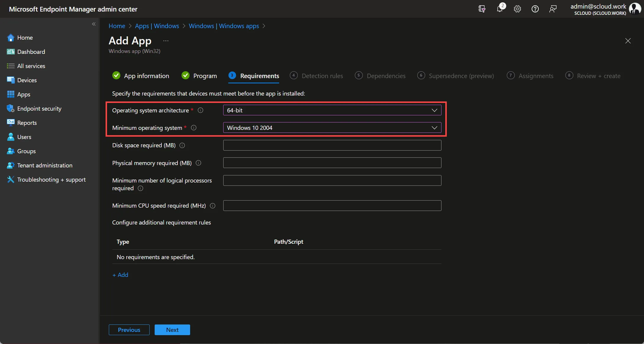Viewport: 644px width, 344px height.
Task: Go to the Dependencies step
Action: (x=380, y=76)
